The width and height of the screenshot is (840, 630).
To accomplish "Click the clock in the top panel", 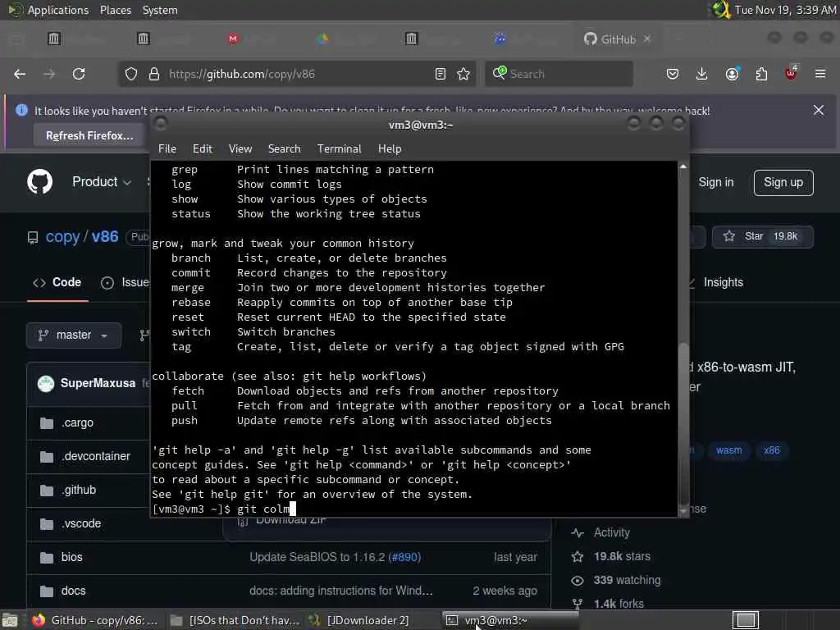I will pyautogui.click(x=784, y=10).
